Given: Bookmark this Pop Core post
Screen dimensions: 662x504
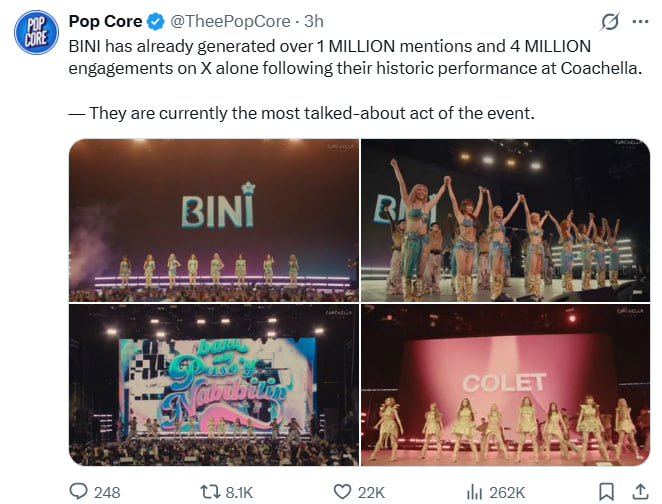Looking at the screenshot, I should (605, 491).
